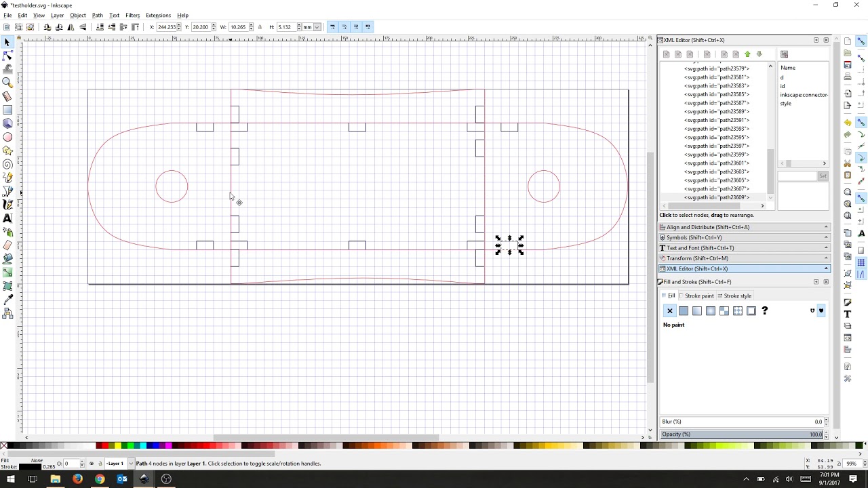The width and height of the screenshot is (868, 488).
Task: Select the Star polygon tool
Action: pos(7,150)
